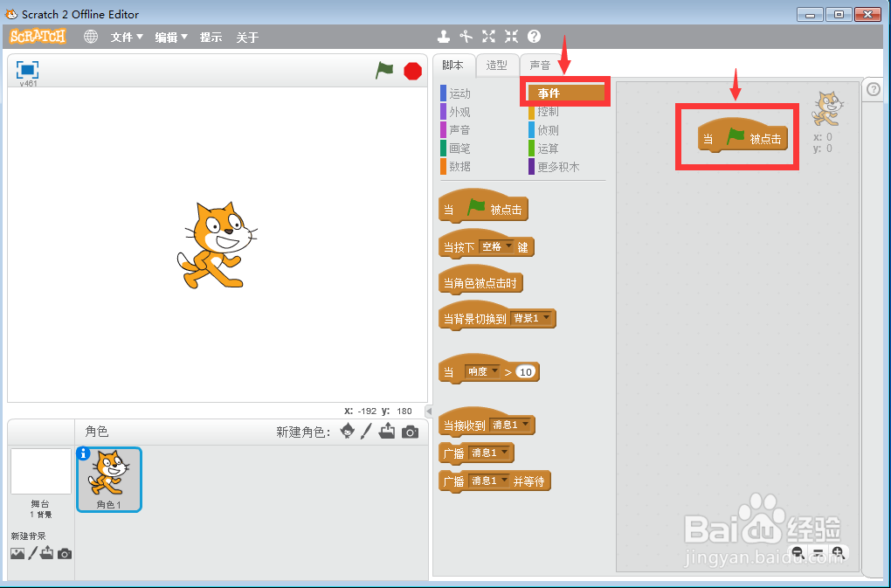Click the Scratch logo
891x588 pixels.
click(38, 37)
